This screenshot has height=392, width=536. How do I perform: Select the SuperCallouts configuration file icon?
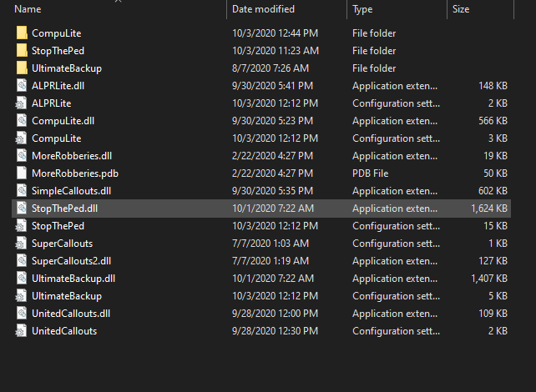click(22, 244)
